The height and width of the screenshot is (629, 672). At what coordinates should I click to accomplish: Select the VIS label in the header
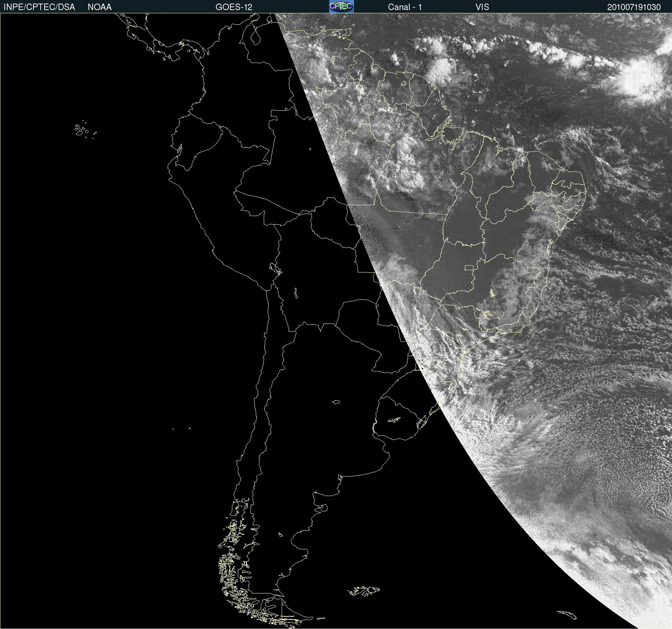(x=482, y=7)
